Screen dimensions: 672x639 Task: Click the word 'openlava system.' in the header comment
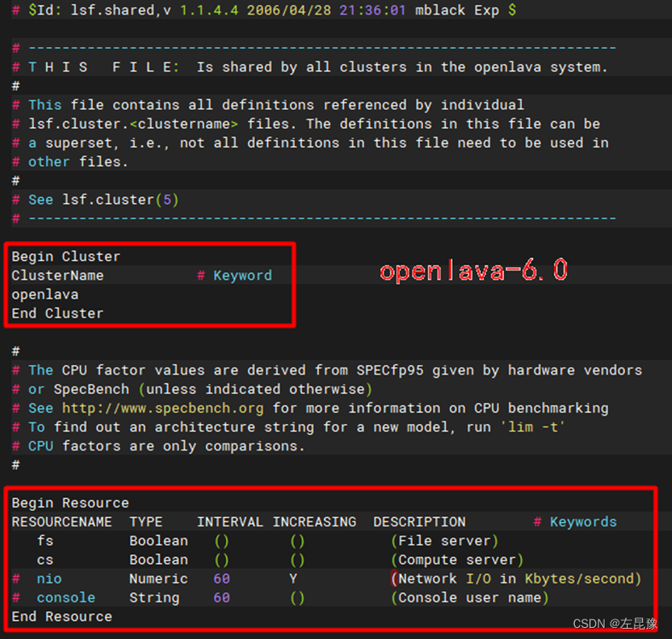(x=541, y=67)
